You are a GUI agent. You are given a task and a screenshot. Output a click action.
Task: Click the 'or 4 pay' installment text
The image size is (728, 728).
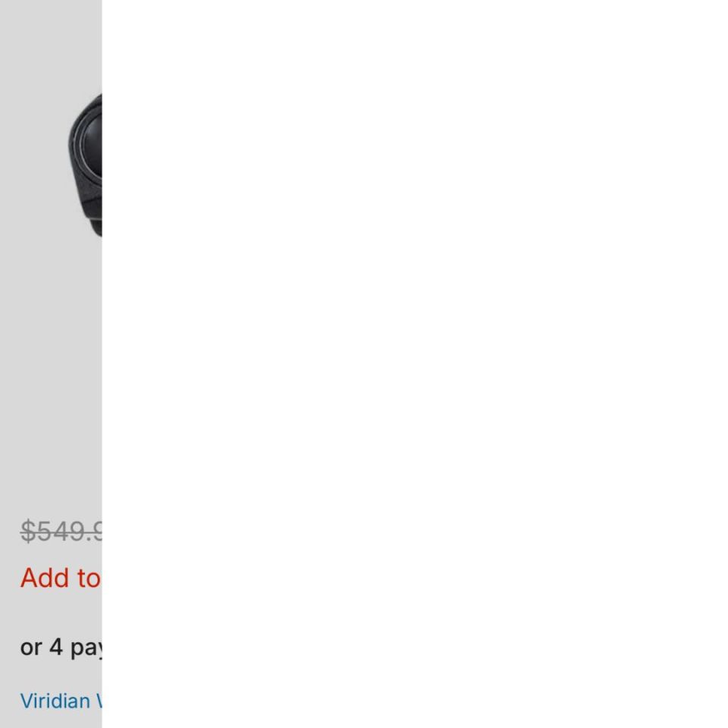(x=61, y=647)
